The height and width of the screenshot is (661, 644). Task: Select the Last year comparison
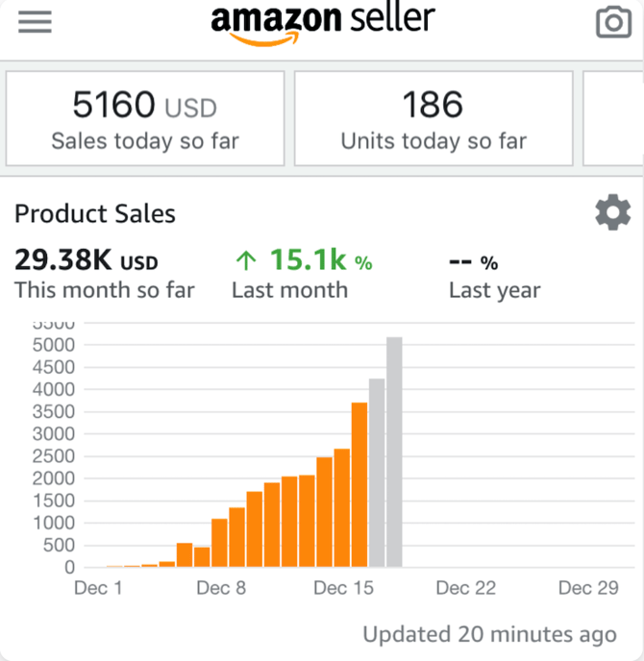coord(494,274)
